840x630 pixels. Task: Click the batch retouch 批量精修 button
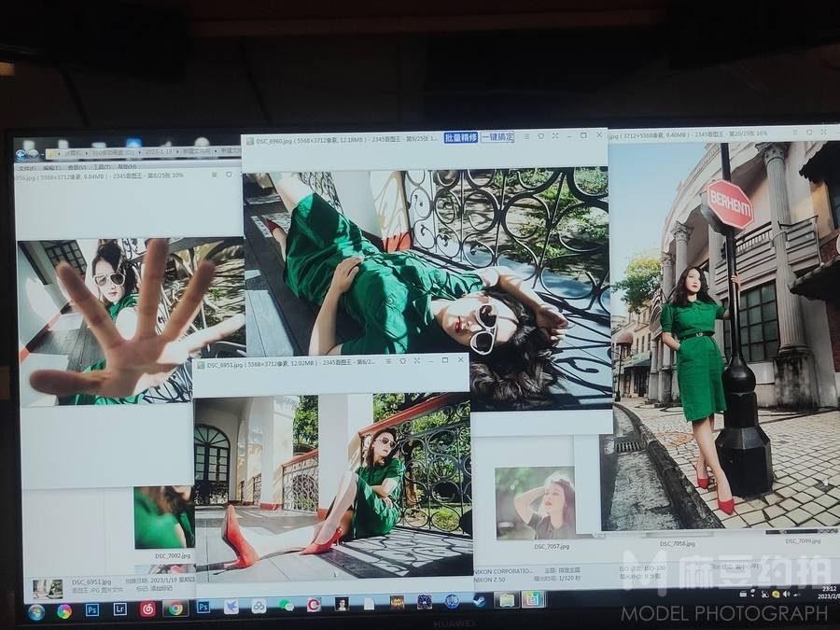[461, 138]
